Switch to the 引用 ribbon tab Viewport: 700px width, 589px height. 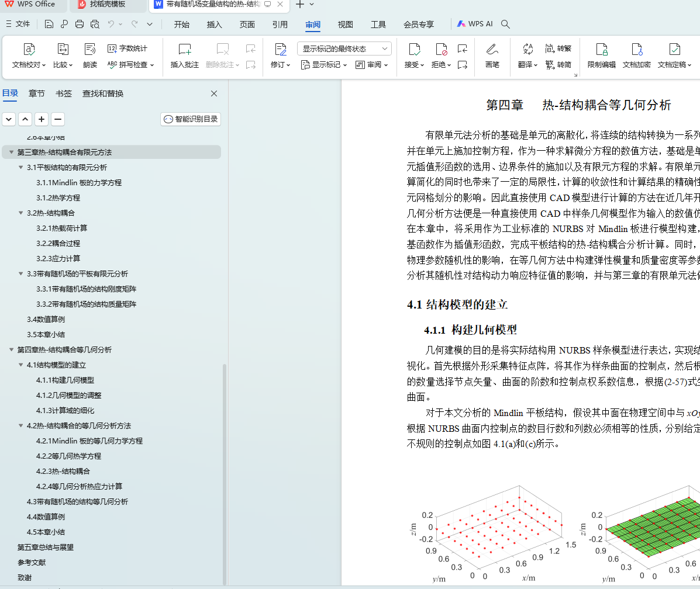pyautogui.click(x=280, y=25)
